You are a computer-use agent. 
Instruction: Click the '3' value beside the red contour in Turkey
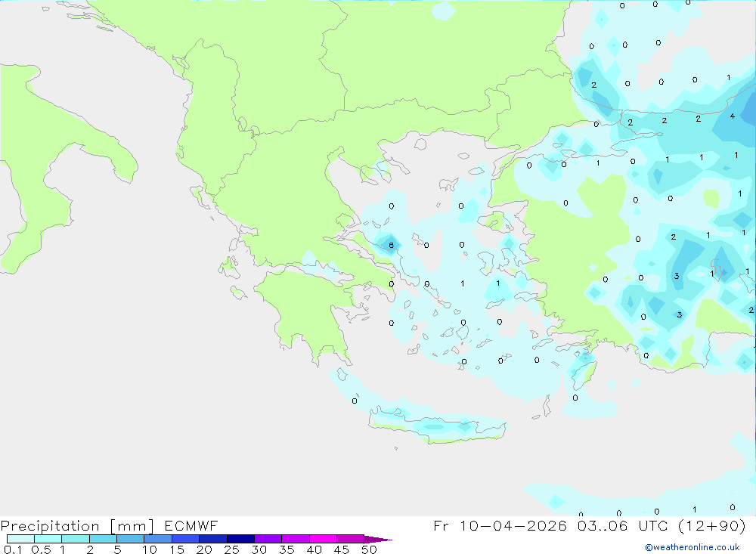tap(677, 276)
